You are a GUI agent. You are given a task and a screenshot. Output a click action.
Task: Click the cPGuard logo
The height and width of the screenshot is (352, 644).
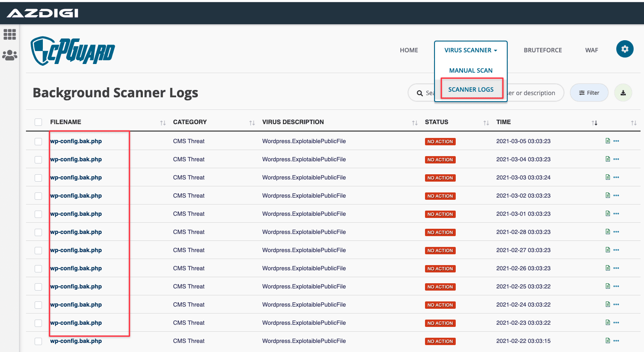pyautogui.click(x=73, y=51)
